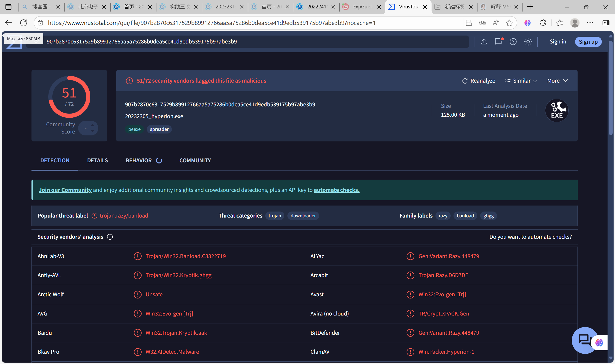Image resolution: width=615 pixels, height=364 pixels.
Task: Switch to the DETAILS tab
Action: click(x=98, y=160)
